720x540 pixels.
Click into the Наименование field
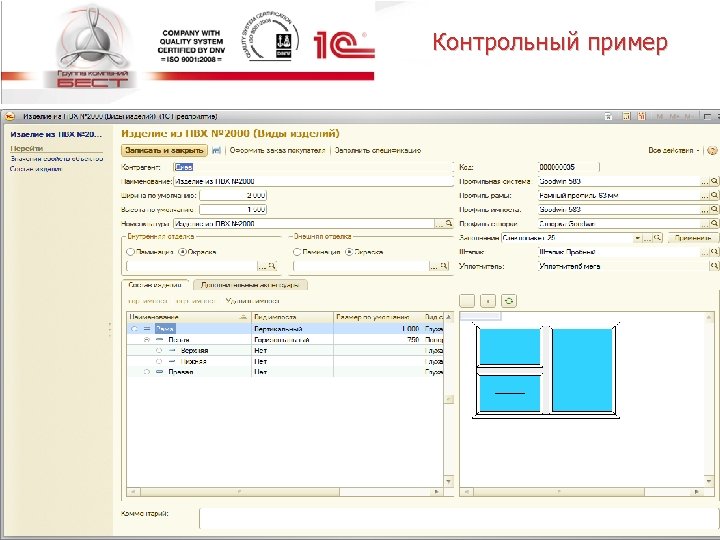313,181
